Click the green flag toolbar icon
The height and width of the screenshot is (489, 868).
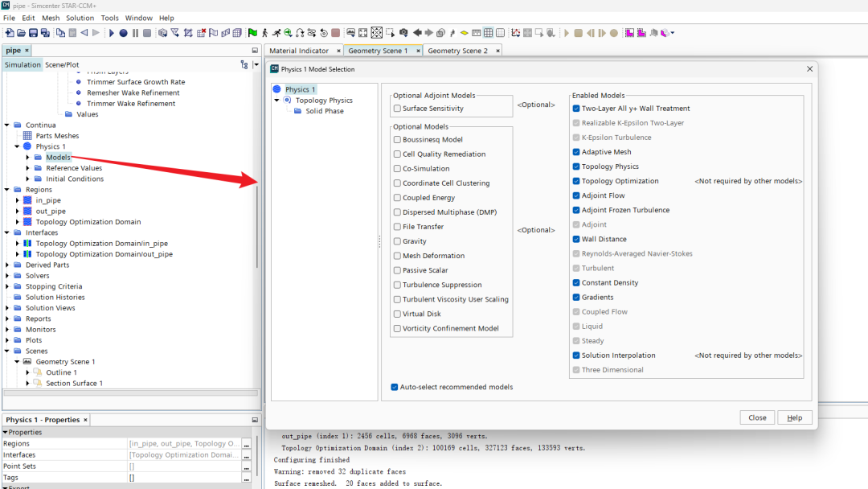click(252, 33)
